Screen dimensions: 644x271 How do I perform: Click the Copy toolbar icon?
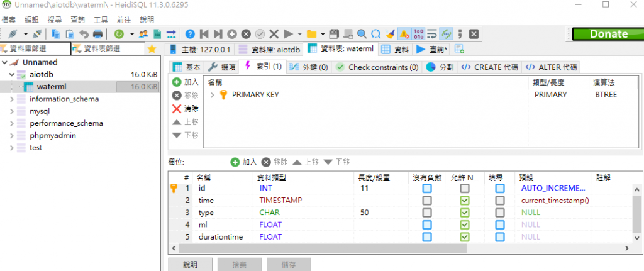point(56,34)
